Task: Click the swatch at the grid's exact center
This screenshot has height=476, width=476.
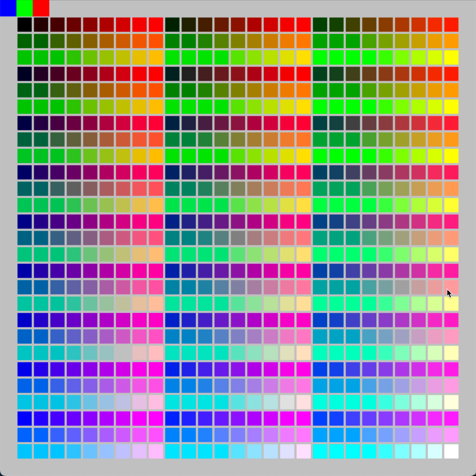Action: coord(238,238)
